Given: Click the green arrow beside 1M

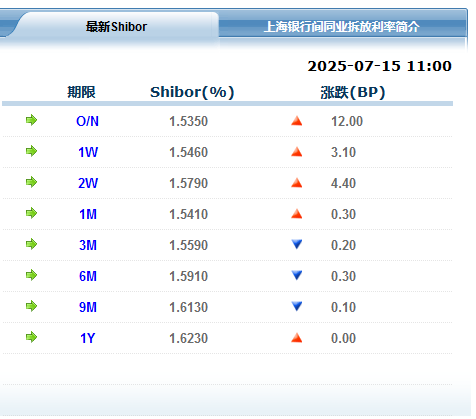Looking at the screenshot, I should click(x=31, y=213).
